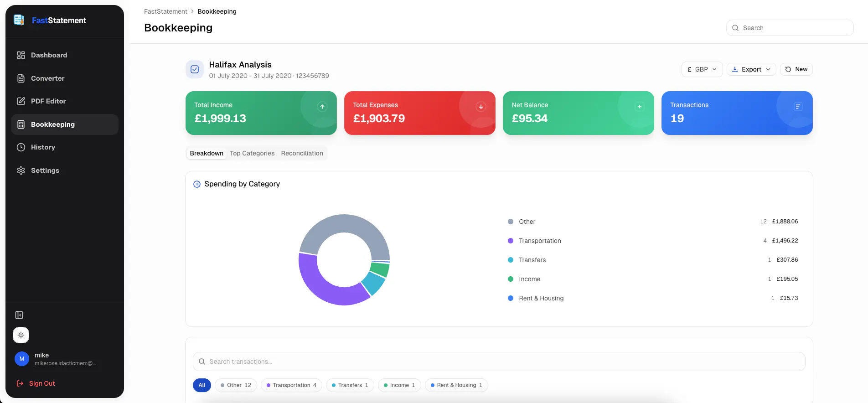Select the All transactions filter
Screen dimensions: 868x403
(x=202, y=385)
